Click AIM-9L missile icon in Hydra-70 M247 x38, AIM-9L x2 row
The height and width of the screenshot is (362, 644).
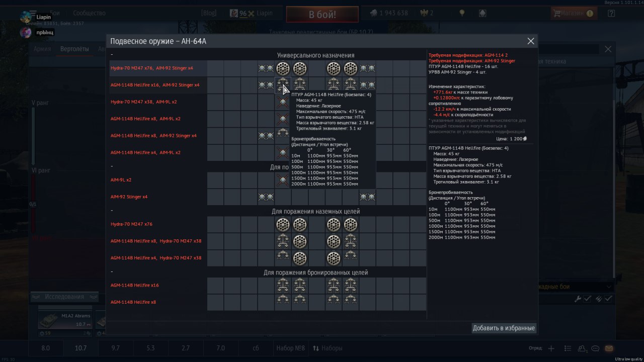(283, 102)
